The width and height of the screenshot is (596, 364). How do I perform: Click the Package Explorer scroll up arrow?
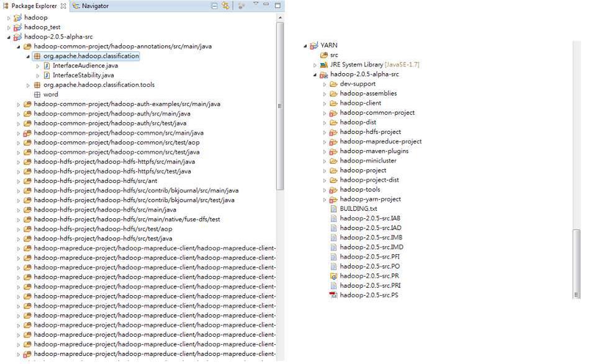pyautogui.click(x=280, y=17)
